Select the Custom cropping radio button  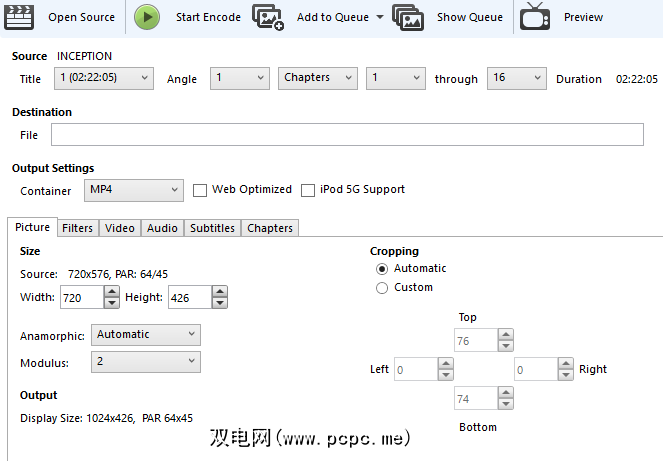(x=381, y=288)
